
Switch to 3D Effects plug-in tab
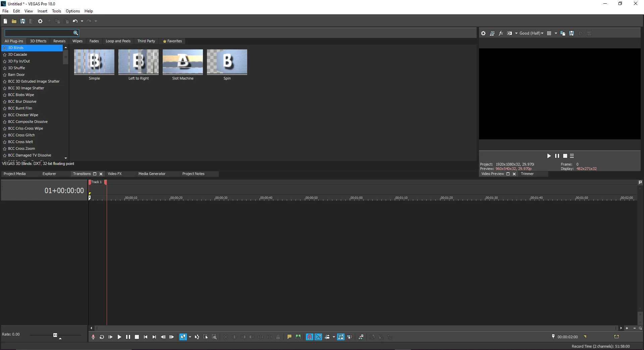[x=38, y=41]
